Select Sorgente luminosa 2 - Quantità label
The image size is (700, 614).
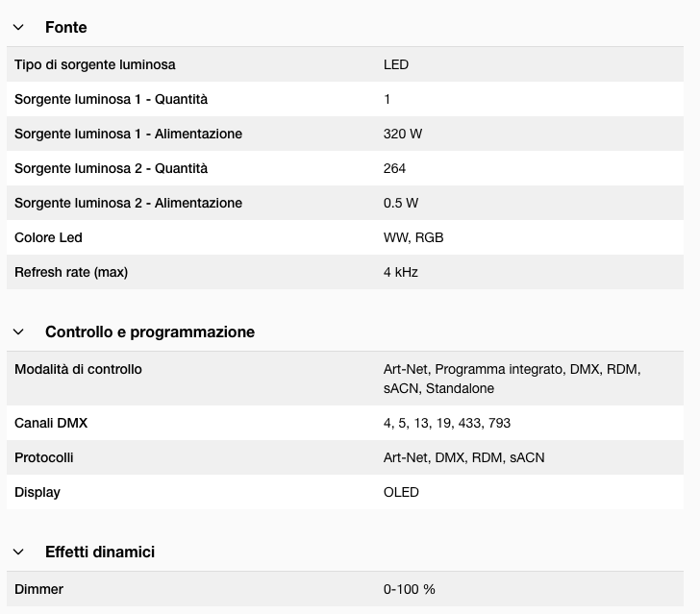point(111,169)
